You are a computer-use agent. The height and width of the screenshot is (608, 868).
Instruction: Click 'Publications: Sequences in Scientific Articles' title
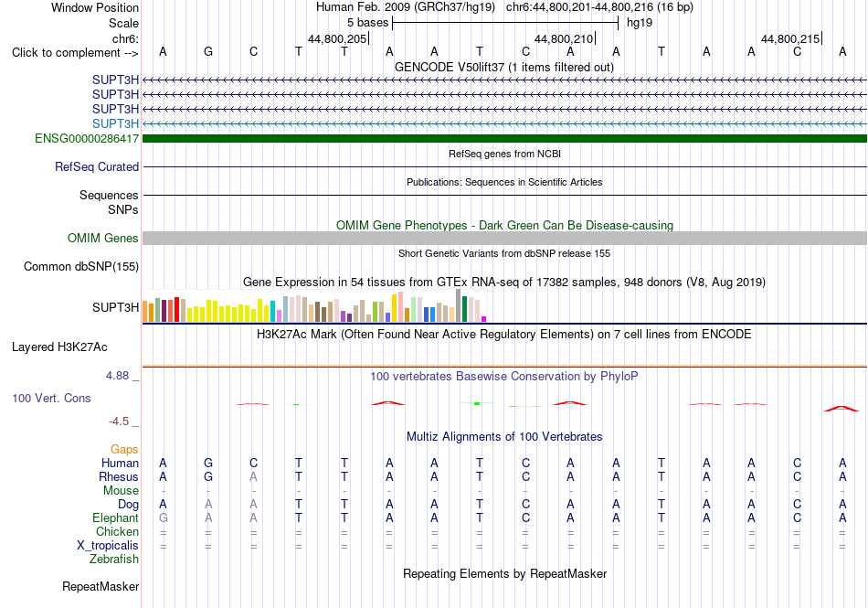click(x=504, y=182)
